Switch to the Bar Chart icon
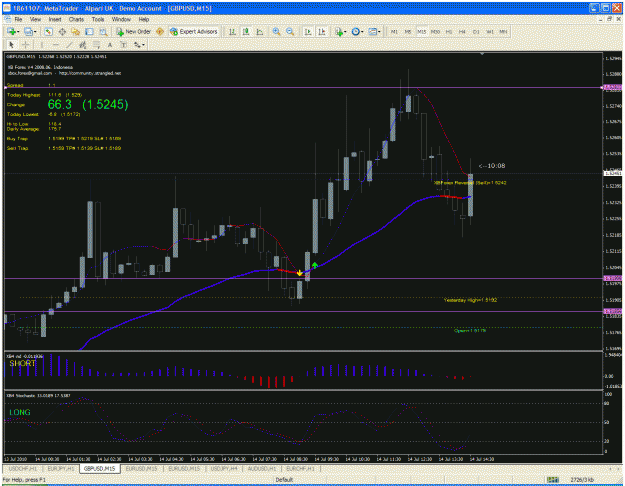This screenshot has width=625, height=486. [x=232, y=31]
